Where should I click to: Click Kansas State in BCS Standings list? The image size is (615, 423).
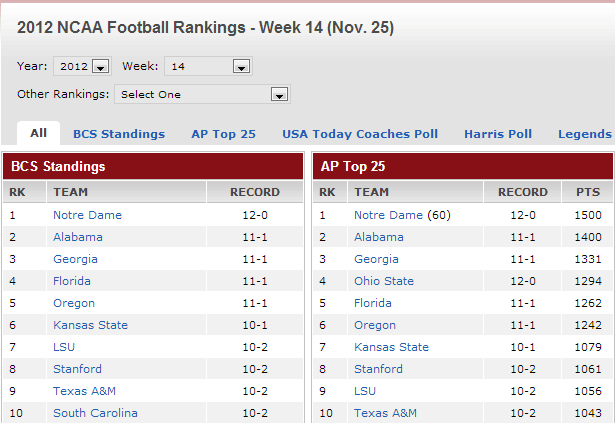click(x=90, y=325)
